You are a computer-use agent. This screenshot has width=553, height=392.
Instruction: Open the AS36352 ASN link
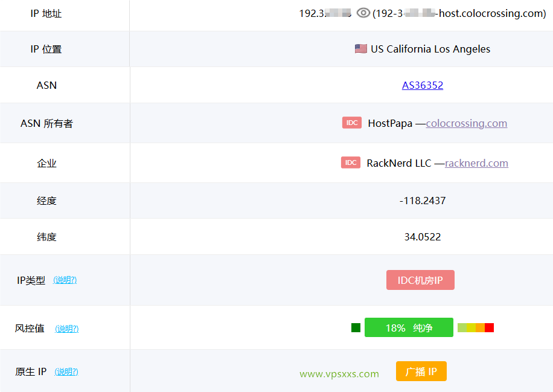(423, 85)
